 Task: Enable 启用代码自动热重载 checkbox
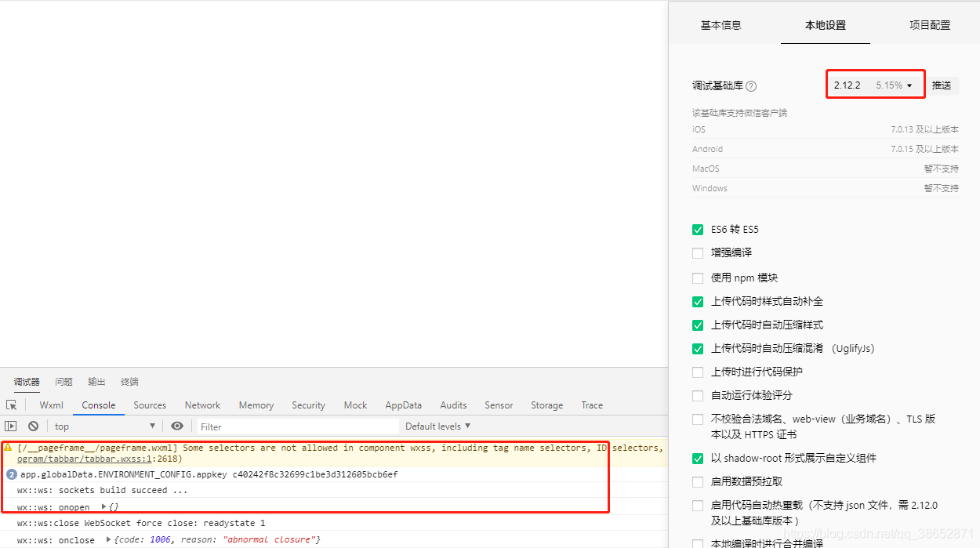(x=698, y=506)
